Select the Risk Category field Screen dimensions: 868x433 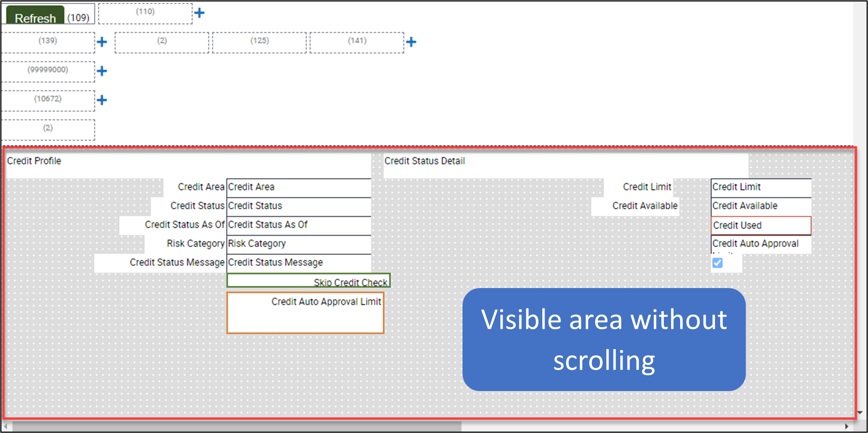point(298,244)
